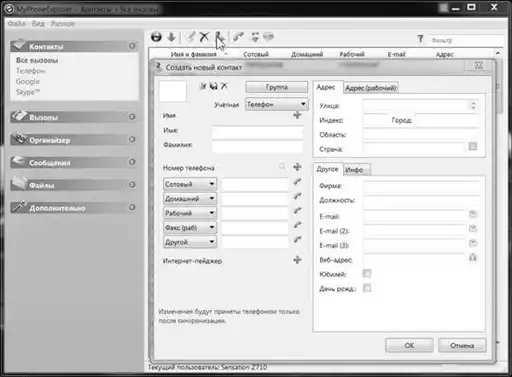This screenshot has width=512, height=377.
Task: Click the Группа button
Action: tap(277, 87)
